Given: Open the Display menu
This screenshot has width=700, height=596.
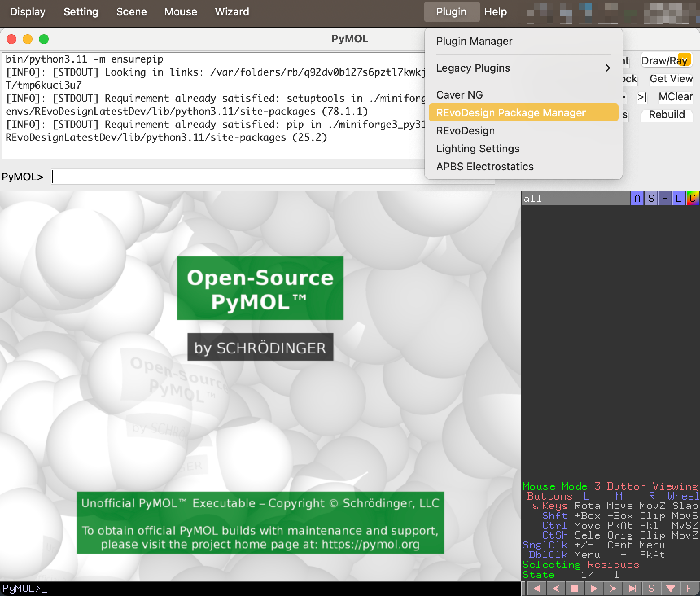Looking at the screenshot, I should pos(28,12).
